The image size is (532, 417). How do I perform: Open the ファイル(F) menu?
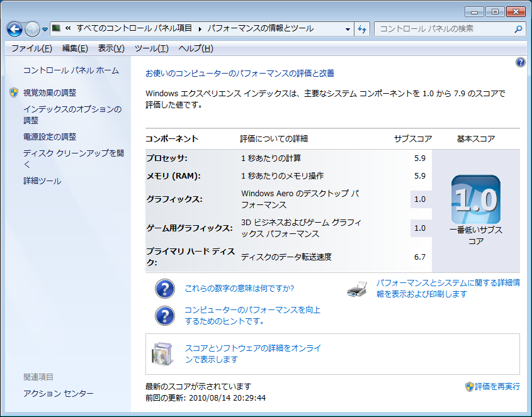31,48
